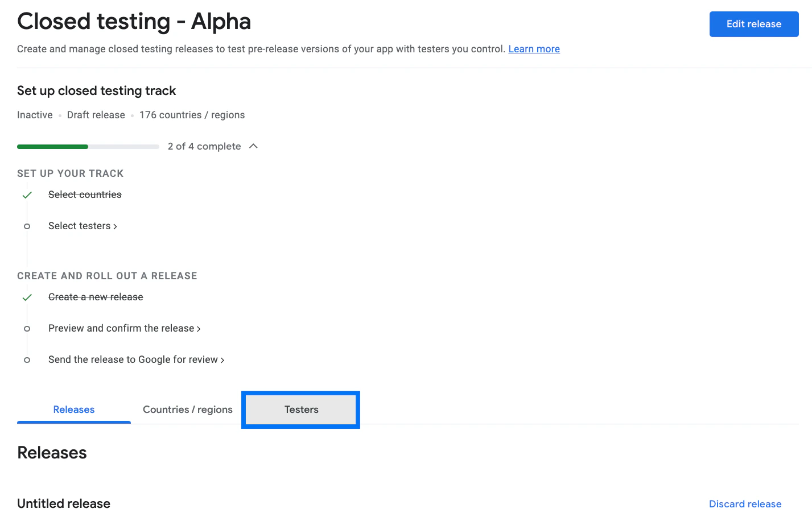Click the Discard release link
Screen dimensions: 812x521
pyautogui.click(x=745, y=504)
